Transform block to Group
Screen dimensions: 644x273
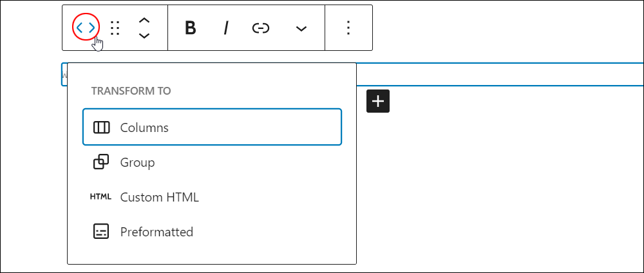[x=212, y=162]
